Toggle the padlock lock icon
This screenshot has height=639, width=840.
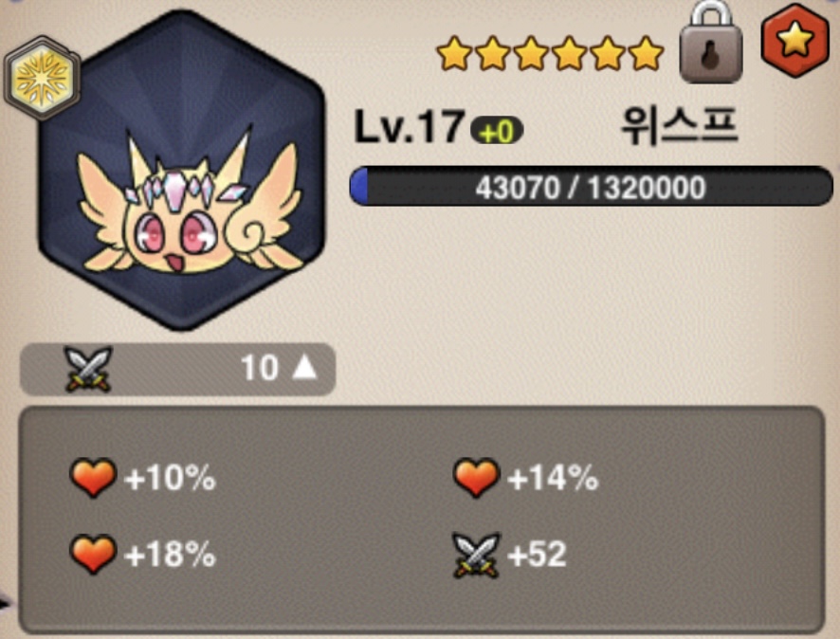point(711,42)
